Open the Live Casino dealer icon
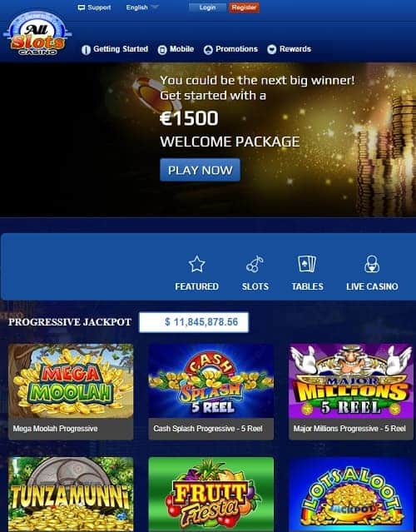Screen dimensions: 416x532 point(372,264)
